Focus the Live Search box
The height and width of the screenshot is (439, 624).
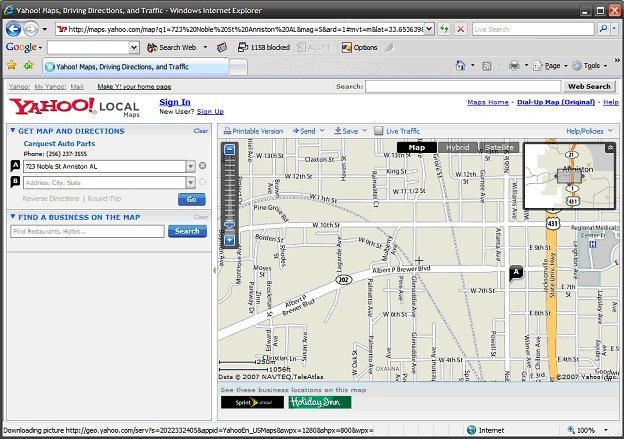(x=533, y=29)
